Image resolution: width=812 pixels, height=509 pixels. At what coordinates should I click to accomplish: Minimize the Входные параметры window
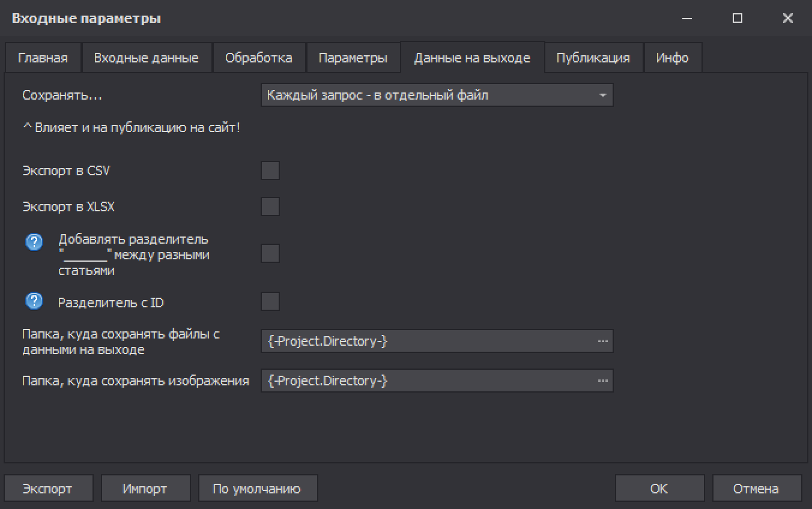click(688, 19)
